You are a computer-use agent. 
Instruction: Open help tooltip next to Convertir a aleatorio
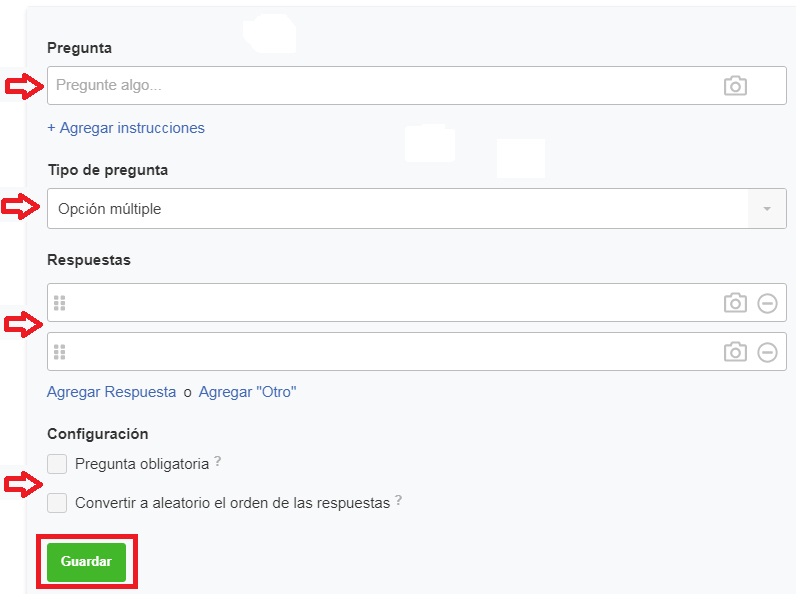click(398, 500)
